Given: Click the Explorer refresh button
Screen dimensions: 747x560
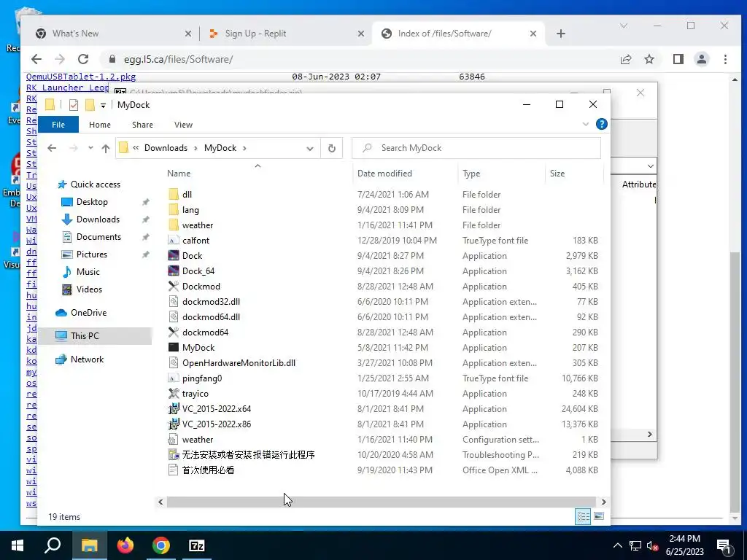Looking at the screenshot, I should tap(332, 148).
